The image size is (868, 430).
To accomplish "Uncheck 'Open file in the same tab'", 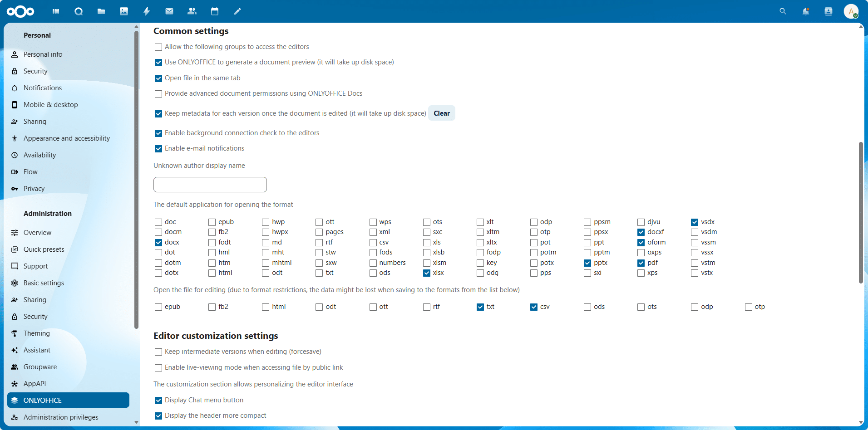I will [x=158, y=78].
